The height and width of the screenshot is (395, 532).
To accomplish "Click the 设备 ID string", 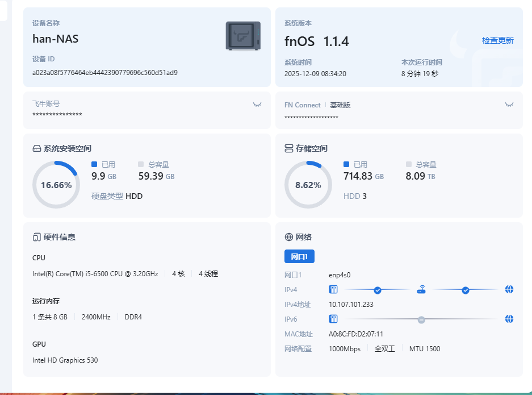I will pos(105,73).
